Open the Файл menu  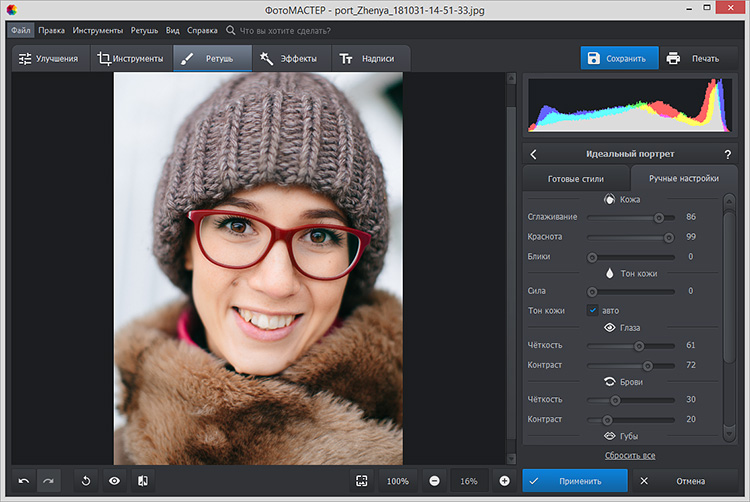click(x=21, y=31)
